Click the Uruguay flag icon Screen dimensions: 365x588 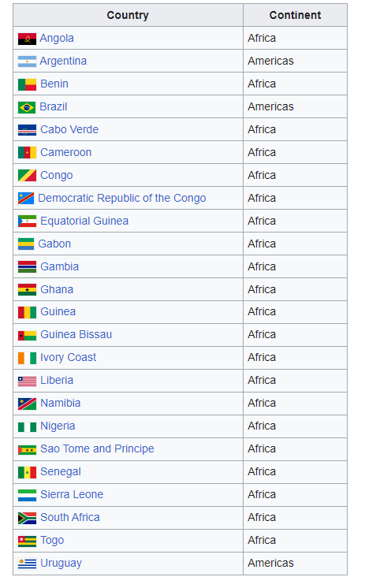[x=27, y=564]
